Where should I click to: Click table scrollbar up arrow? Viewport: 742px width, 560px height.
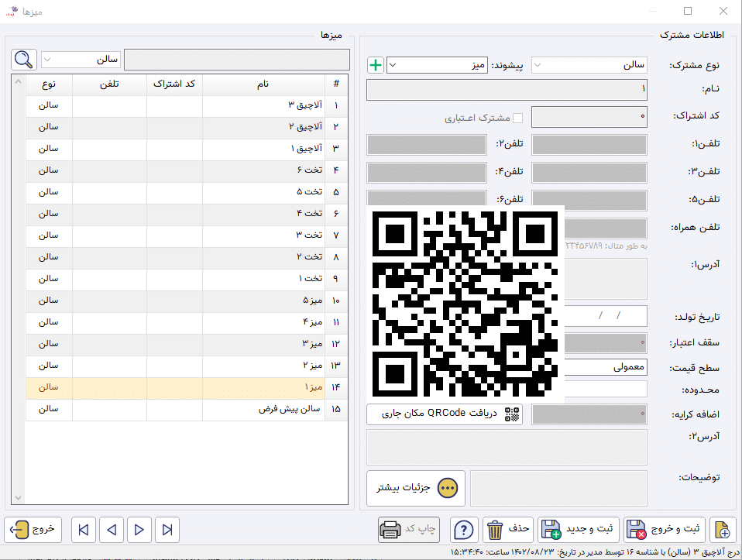click(x=18, y=81)
